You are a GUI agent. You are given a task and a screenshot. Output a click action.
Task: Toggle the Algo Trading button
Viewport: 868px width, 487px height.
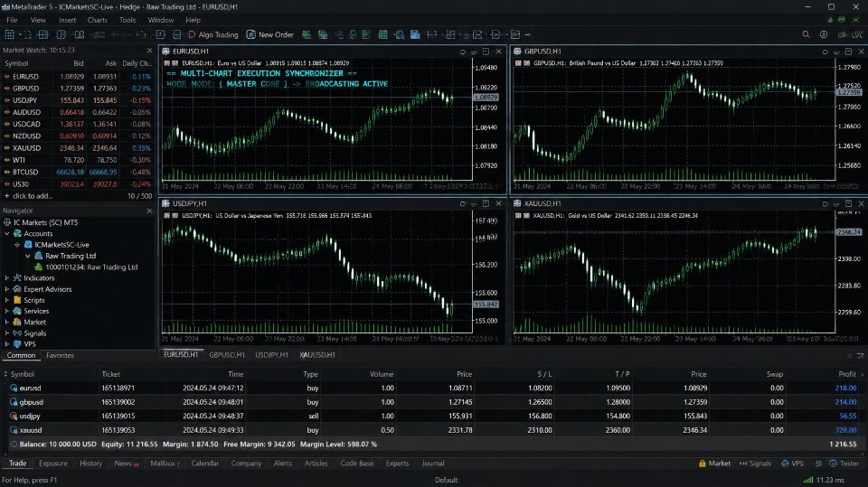(x=213, y=34)
